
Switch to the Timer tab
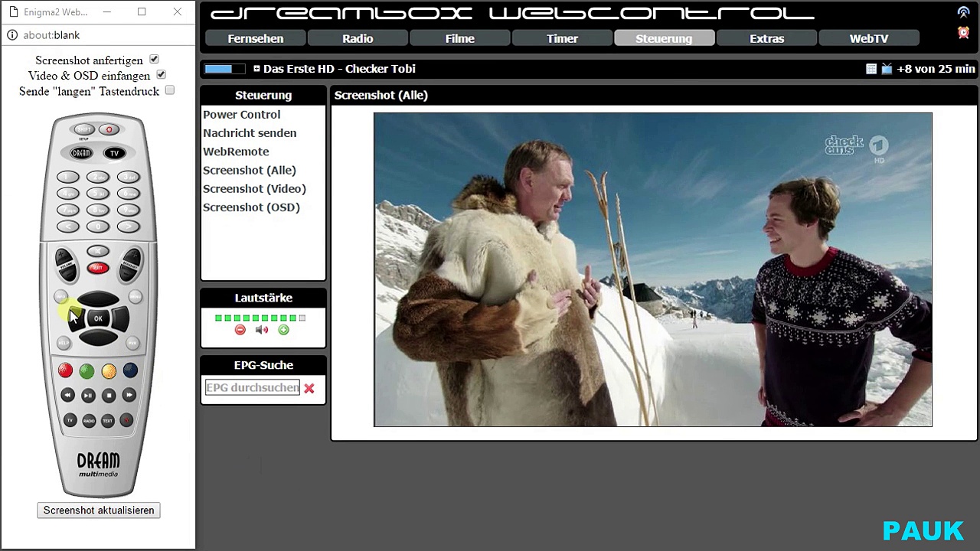[x=562, y=38]
